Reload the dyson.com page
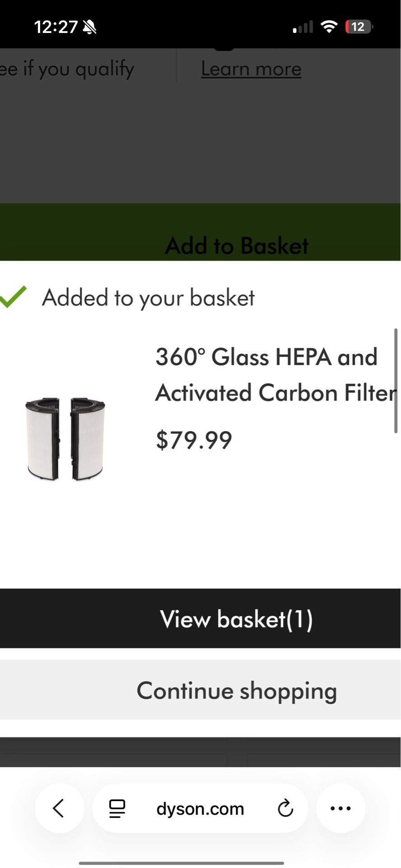Screen dimensions: 401x868 [x=285, y=809]
